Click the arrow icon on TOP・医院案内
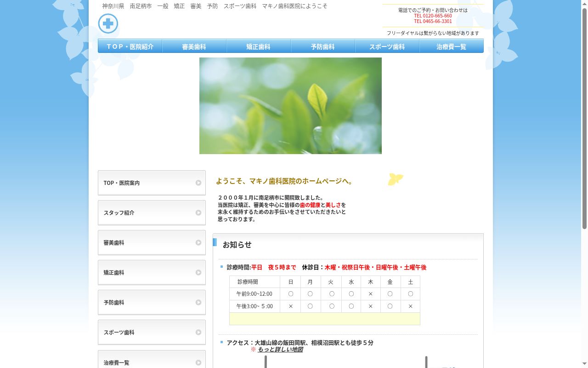Image resolution: width=588 pixels, height=368 pixels. (198, 183)
